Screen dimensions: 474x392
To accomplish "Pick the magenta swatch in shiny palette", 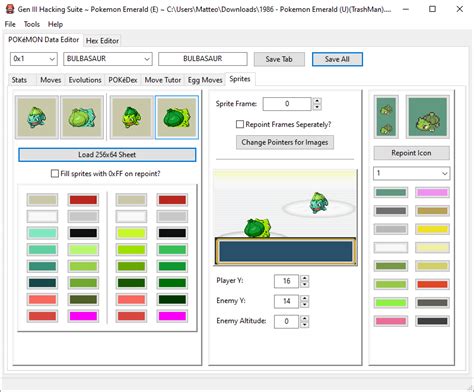I will coord(172,316).
